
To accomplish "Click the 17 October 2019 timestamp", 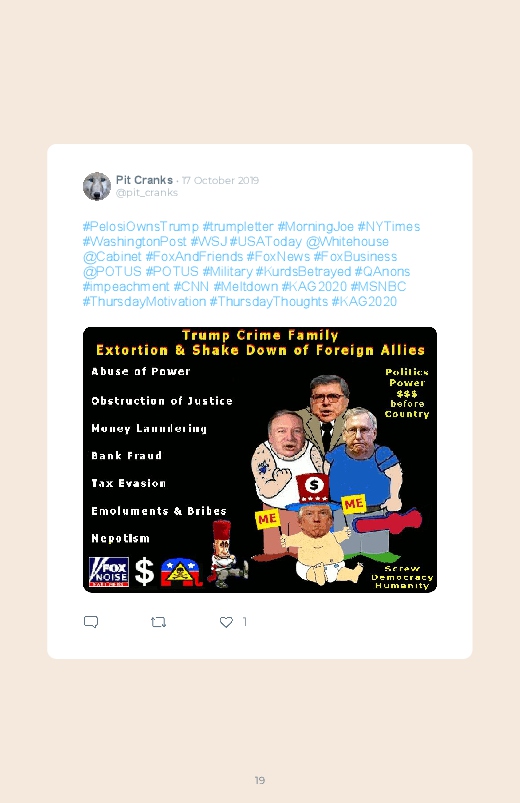I will [220, 180].
